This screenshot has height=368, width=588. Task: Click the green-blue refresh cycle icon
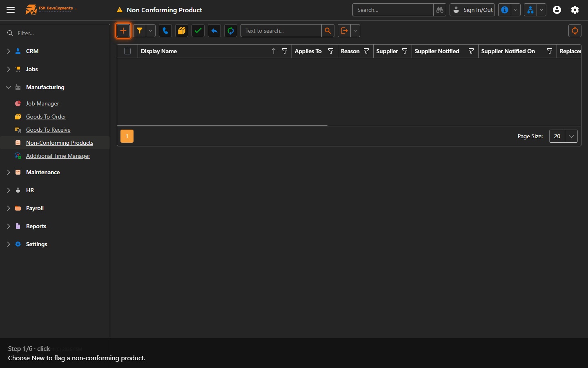pyautogui.click(x=231, y=31)
